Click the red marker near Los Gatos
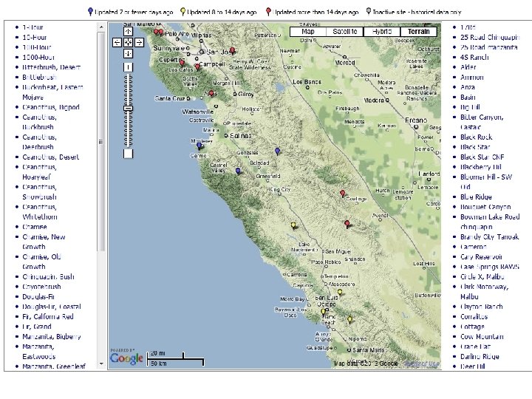The height and width of the screenshot is (399, 532). pyautogui.click(x=197, y=66)
